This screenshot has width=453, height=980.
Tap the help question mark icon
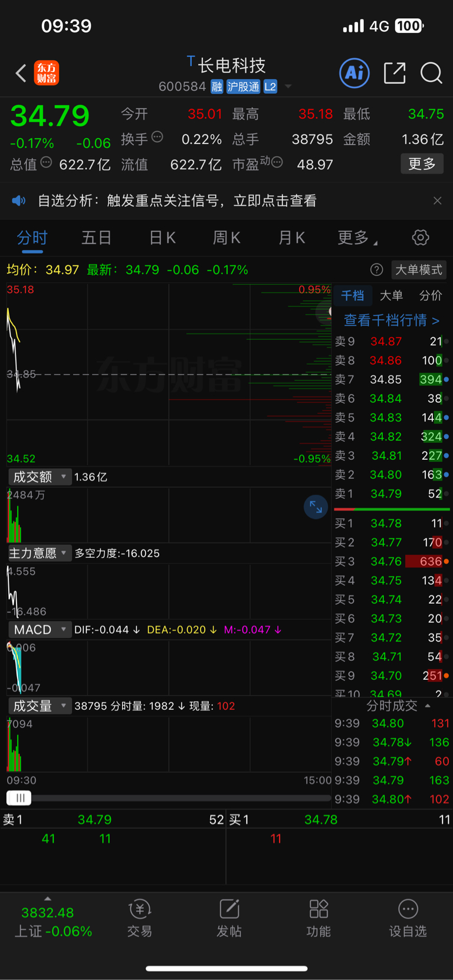(376, 269)
